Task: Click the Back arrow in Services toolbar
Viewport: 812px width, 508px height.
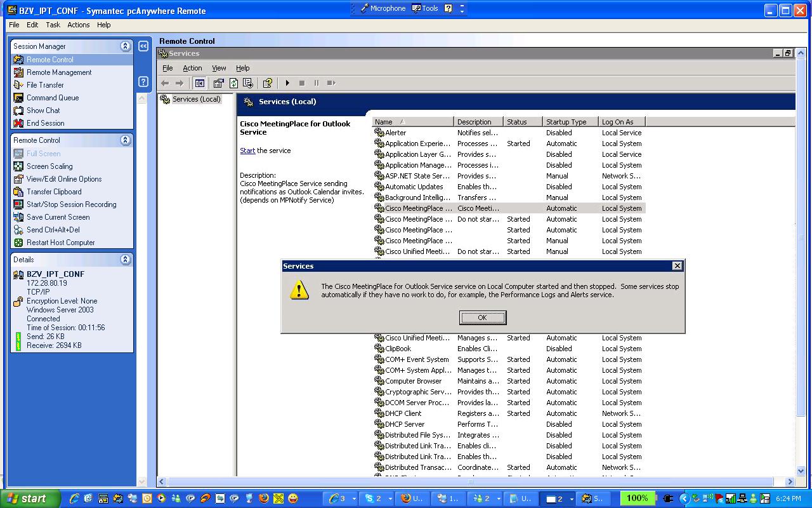Action: 165,83
